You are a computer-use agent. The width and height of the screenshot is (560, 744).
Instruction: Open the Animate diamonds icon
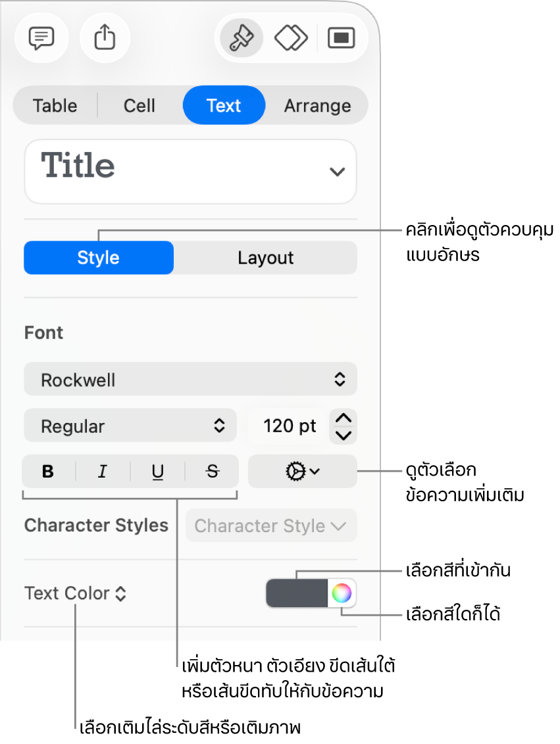(x=291, y=38)
